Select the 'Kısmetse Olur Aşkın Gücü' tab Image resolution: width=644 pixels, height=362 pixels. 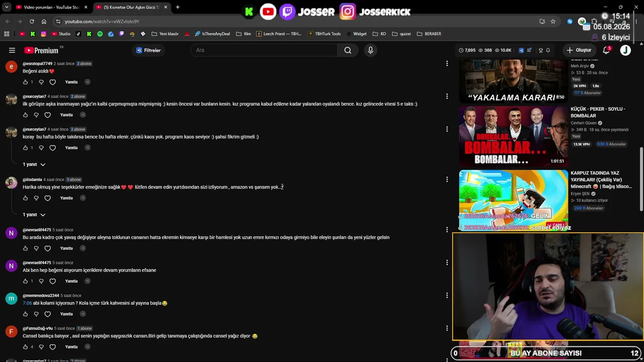[x=132, y=7]
